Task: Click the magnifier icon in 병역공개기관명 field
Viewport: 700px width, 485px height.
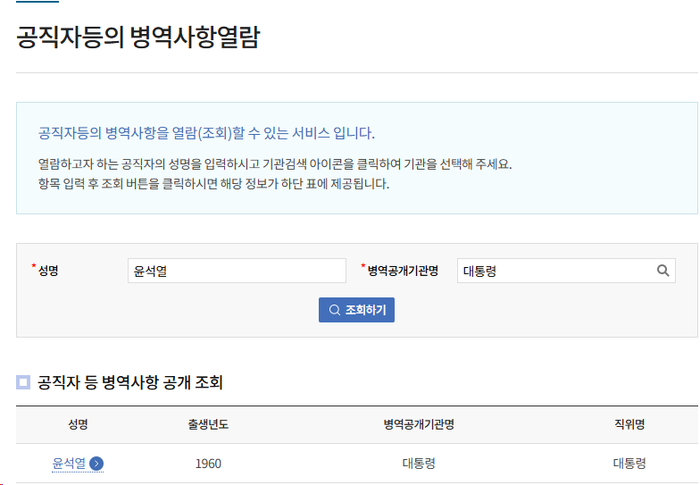Action: 663,270
